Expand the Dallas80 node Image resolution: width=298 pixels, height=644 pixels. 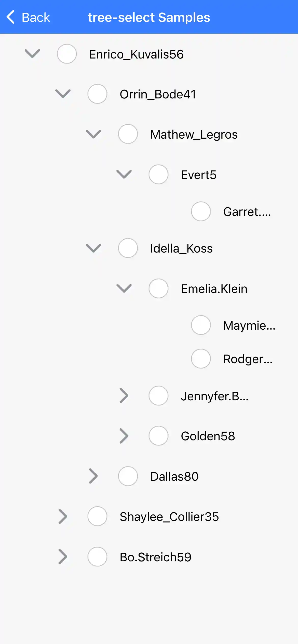pos(93,476)
